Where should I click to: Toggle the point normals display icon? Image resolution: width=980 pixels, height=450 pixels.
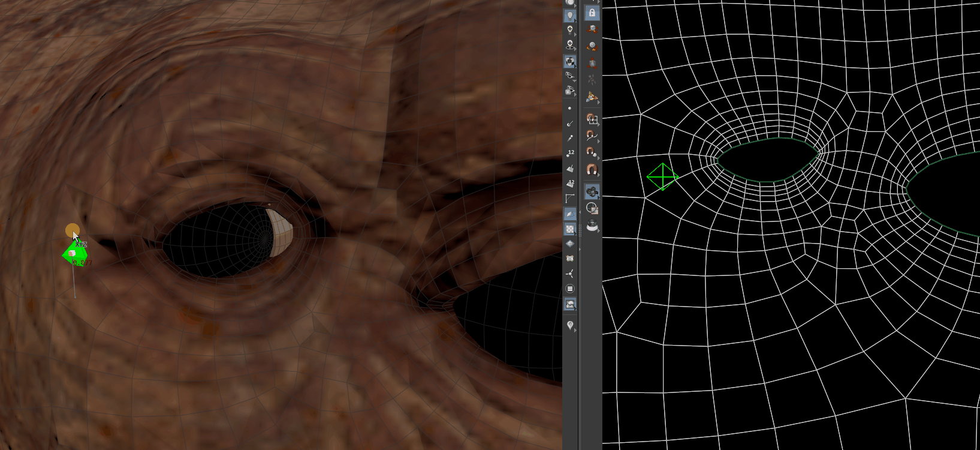570,123
